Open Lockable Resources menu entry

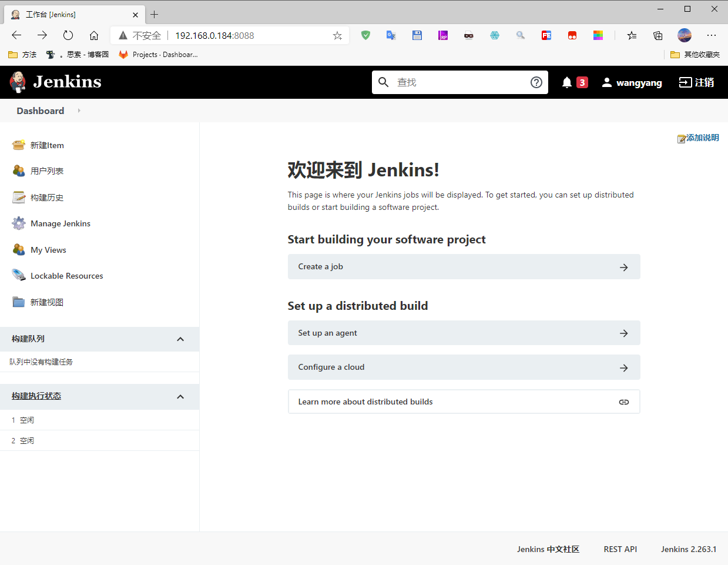point(67,276)
